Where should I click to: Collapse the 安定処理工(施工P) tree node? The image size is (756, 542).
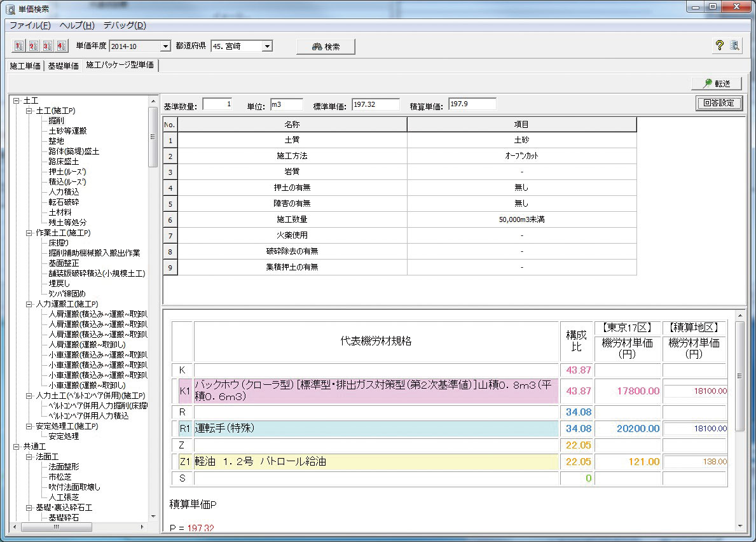point(29,426)
